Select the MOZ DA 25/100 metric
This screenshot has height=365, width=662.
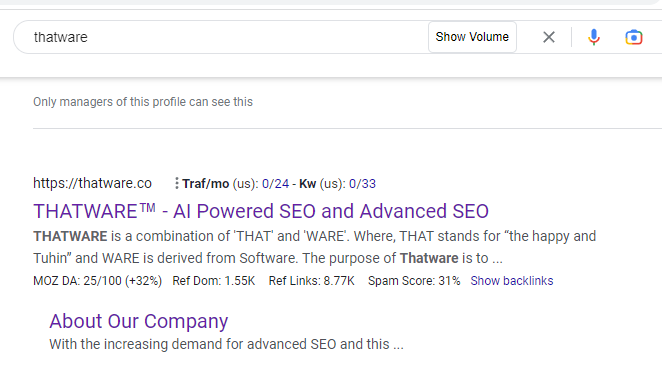pos(98,281)
